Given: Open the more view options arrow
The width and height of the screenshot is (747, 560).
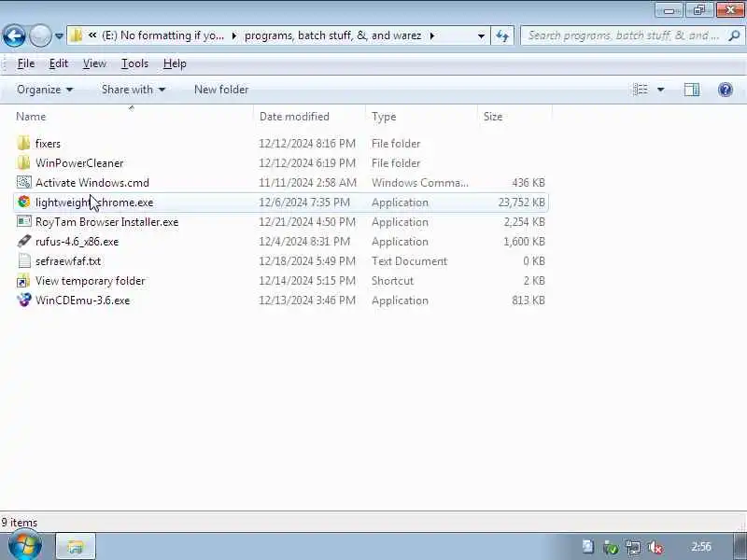Looking at the screenshot, I should click(661, 90).
